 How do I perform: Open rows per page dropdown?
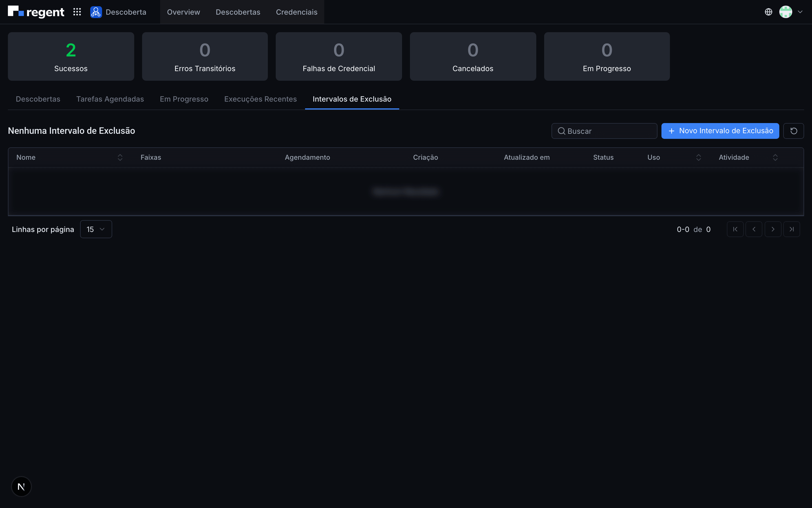coord(96,229)
